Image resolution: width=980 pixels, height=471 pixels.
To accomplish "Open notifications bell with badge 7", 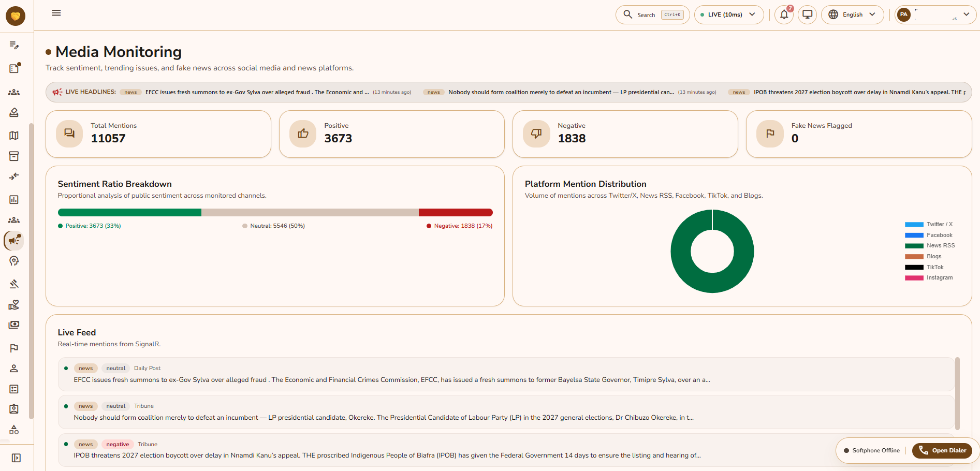I will click(x=784, y=14).
